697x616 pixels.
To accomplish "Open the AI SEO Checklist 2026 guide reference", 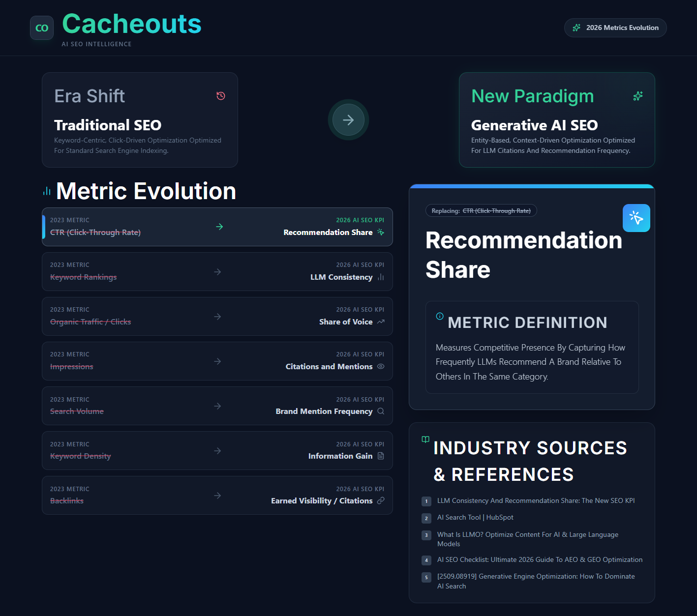I will click(x=539, y=559).
